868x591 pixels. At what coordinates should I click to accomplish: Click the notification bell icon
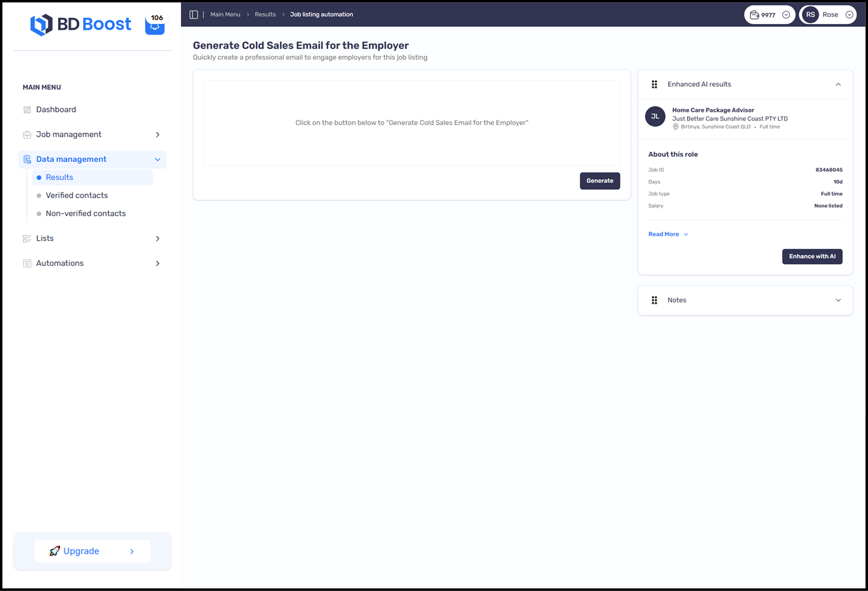(155, 26)
